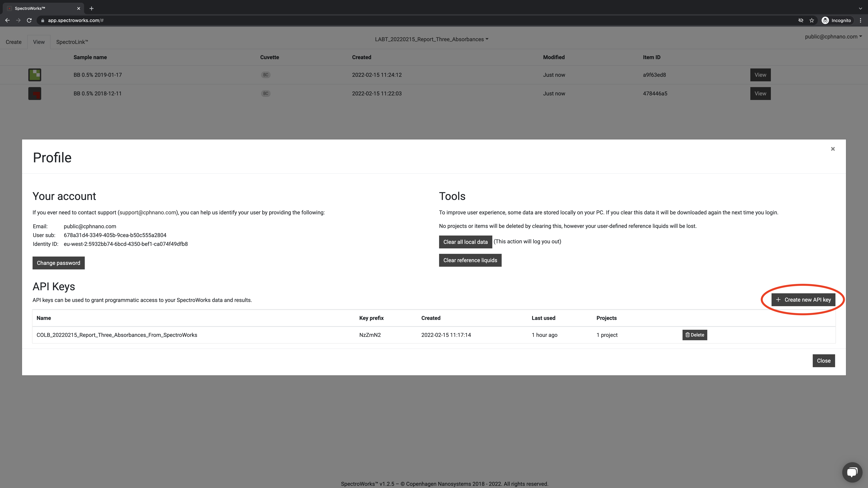The image size is (868, 488).
Task: Click thumbnail for BB 0.5% 2018-12-11
Action: [35, 94]
